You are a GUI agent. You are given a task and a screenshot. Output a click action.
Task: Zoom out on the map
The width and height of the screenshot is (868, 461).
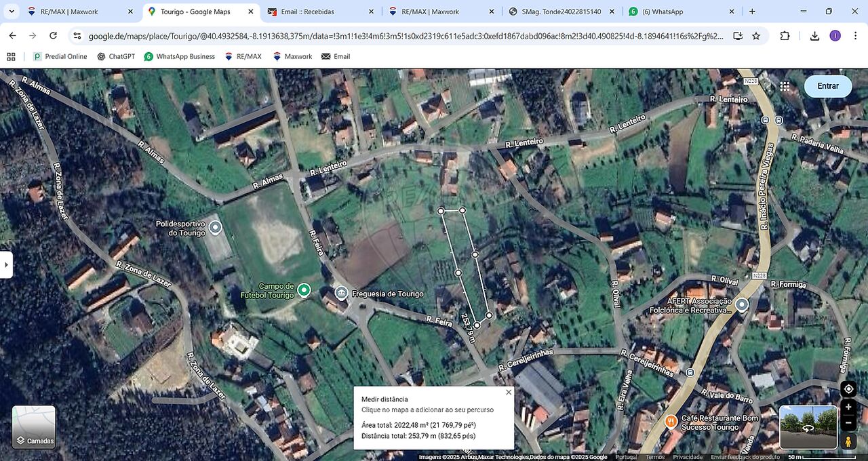(848, 424)
